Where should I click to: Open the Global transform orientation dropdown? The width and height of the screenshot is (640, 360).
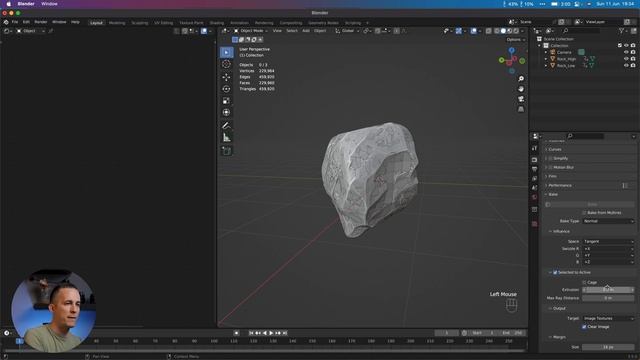[347, 31]
